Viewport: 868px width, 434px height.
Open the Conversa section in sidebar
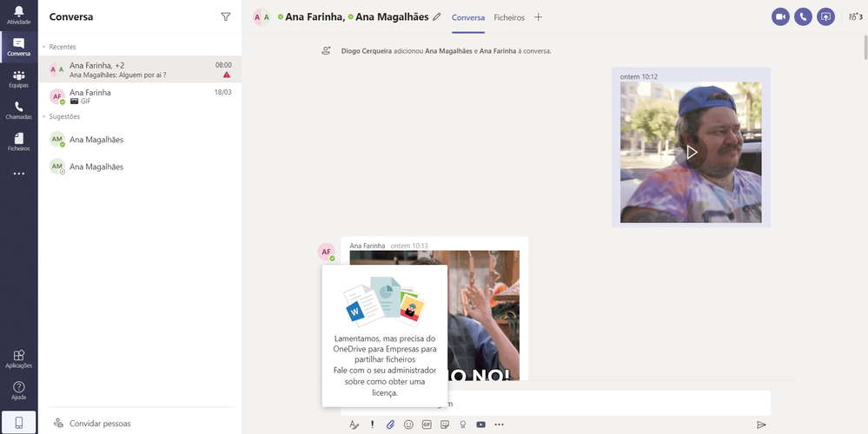(x=19, y=47)
